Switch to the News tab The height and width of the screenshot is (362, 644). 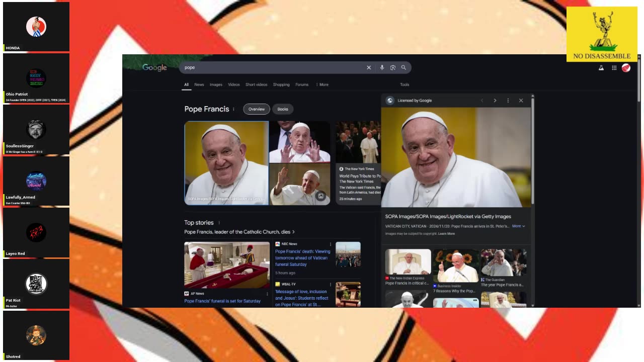tap(199, 84)
